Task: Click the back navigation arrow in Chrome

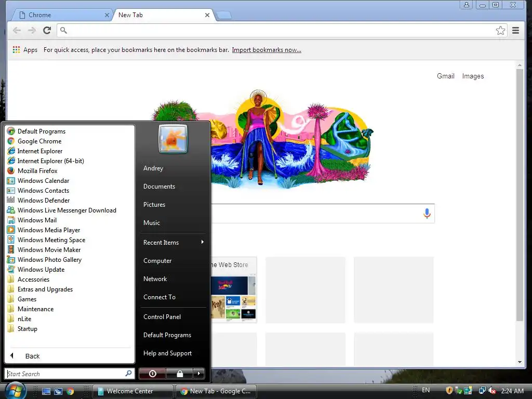Action: tap(17, 31)
